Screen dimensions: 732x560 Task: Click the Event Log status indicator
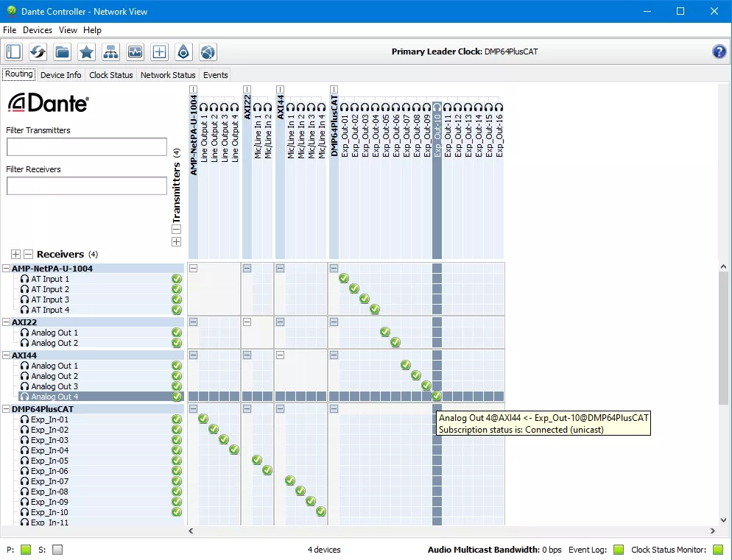(x=618, y=550)
